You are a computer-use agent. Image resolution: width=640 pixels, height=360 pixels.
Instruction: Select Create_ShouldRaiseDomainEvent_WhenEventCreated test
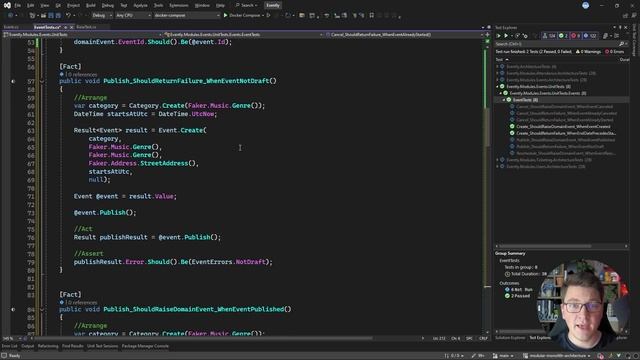pos(563,127)
